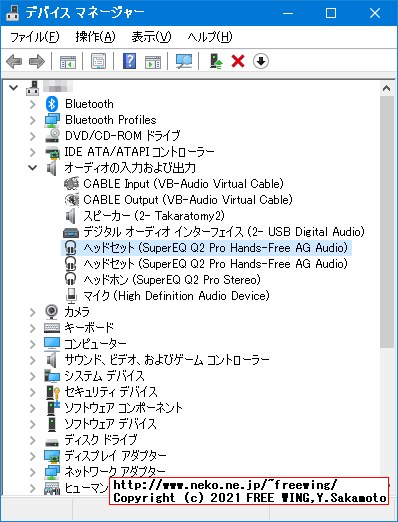Toggle the console tree pane icon

click(68, 62)
